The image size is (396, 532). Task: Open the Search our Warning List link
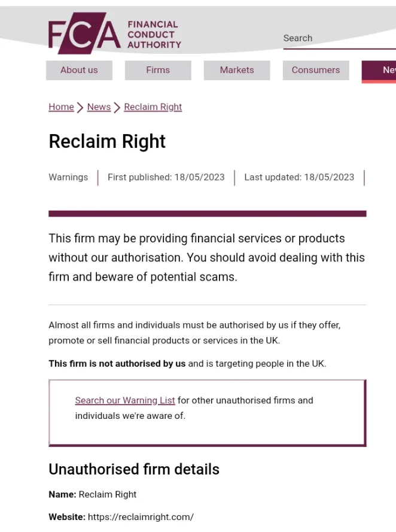click(x=125, y=400)
